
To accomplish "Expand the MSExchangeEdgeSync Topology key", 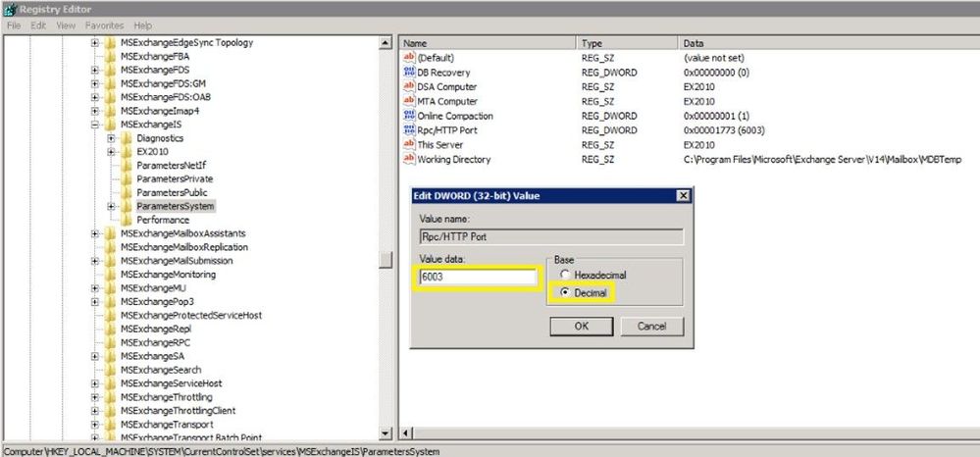I will click(94, 42).
